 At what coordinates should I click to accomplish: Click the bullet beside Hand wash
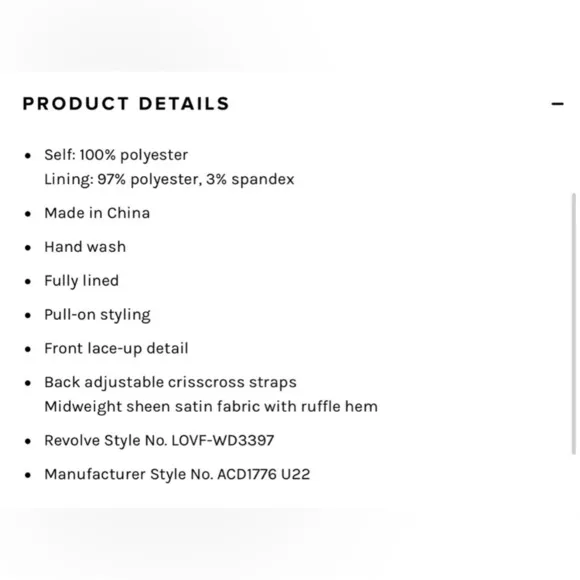28,248
